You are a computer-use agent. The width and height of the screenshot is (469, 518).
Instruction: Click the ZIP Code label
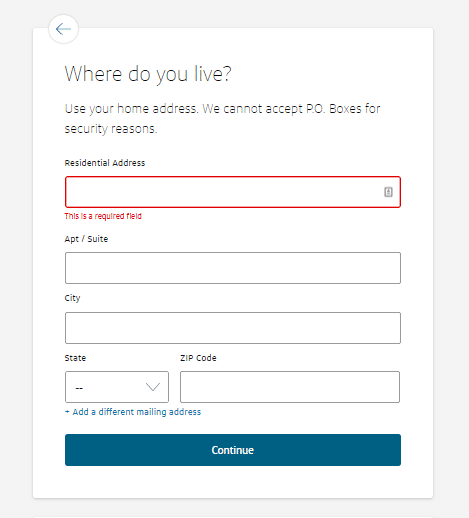(198, 358)
